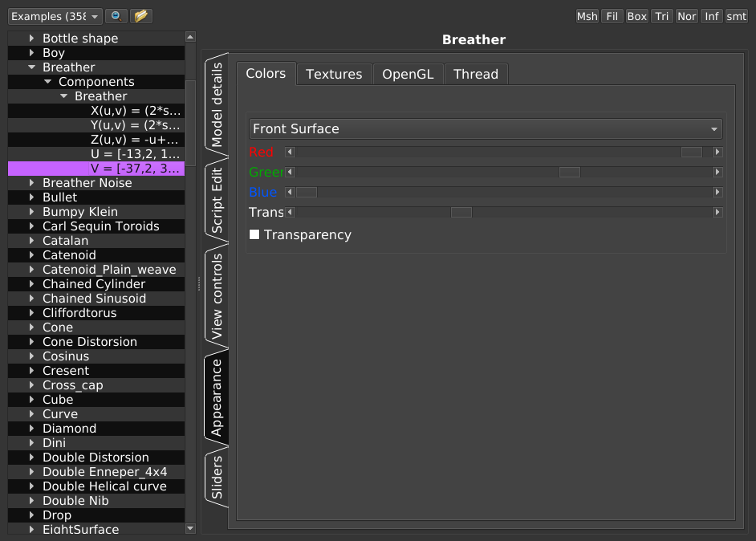The width and height of the screenshot is (756, 541).
Task: Open the Front Surface dropdown
Action: pyautogui.click(x=486, y=128)
